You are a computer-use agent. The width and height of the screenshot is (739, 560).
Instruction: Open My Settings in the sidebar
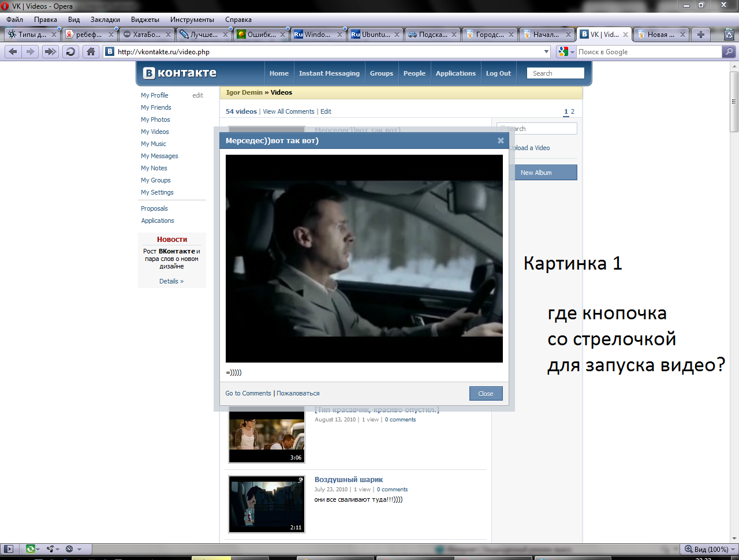157,192
